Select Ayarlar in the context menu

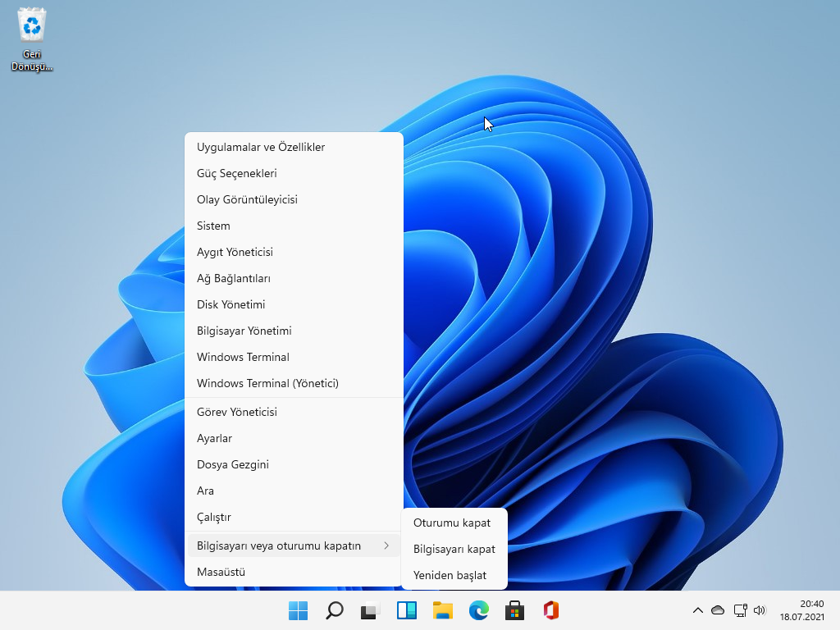(x=214, y=438)
